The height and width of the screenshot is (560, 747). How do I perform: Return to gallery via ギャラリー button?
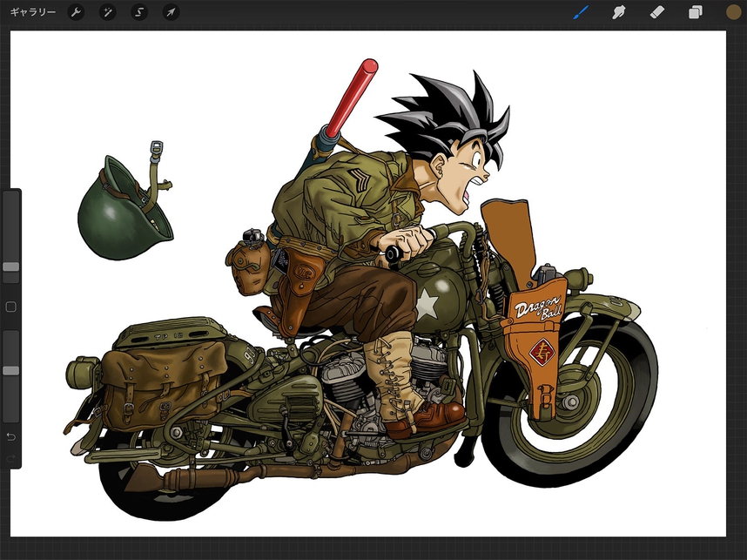[x=33, y=12]
